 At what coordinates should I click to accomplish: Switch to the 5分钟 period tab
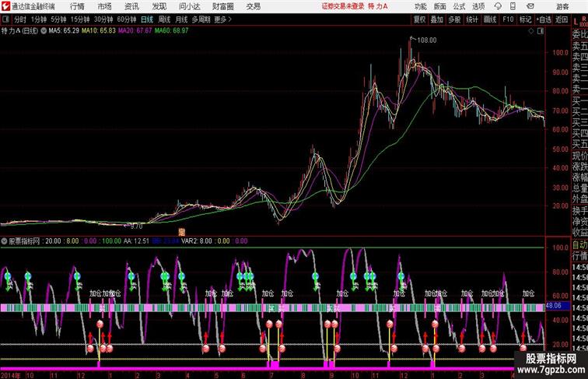click(58, 19)
